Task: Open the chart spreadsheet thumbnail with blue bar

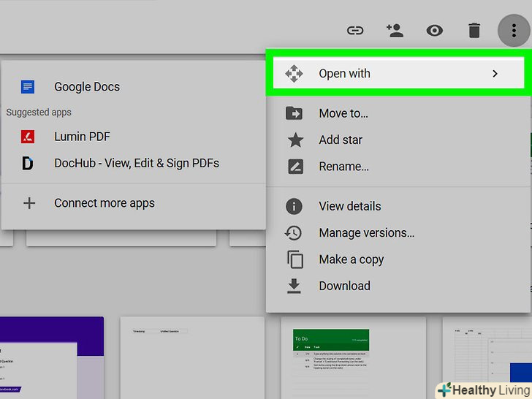Action: click(x=487, y=357)
